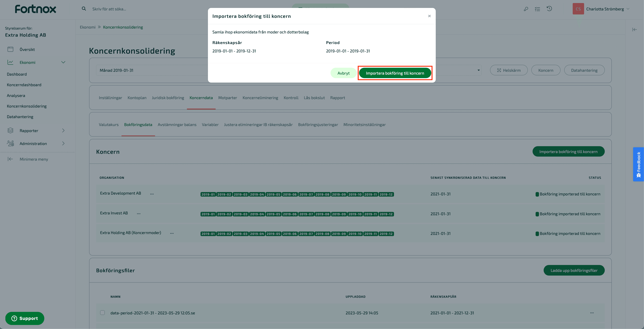Switch to the Juridisk bokföring tab

click(168, 98)
